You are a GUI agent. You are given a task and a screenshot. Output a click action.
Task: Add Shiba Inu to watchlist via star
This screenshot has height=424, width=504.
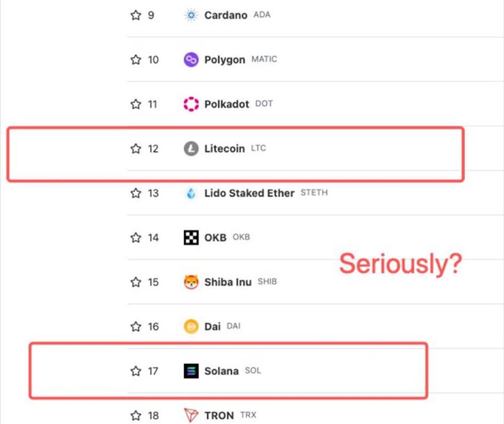[x=136, y=282]
